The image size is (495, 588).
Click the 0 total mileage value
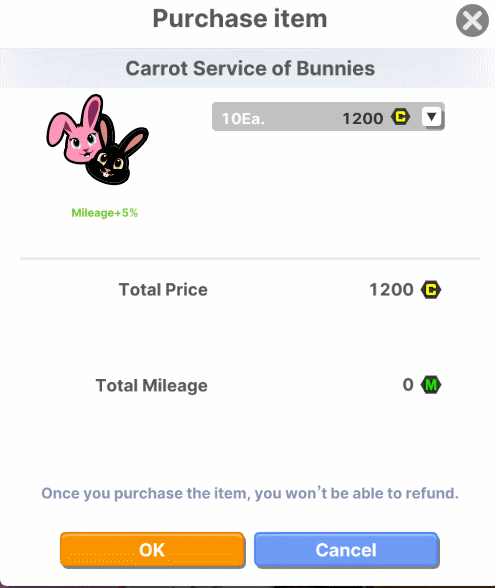point(408,385)
